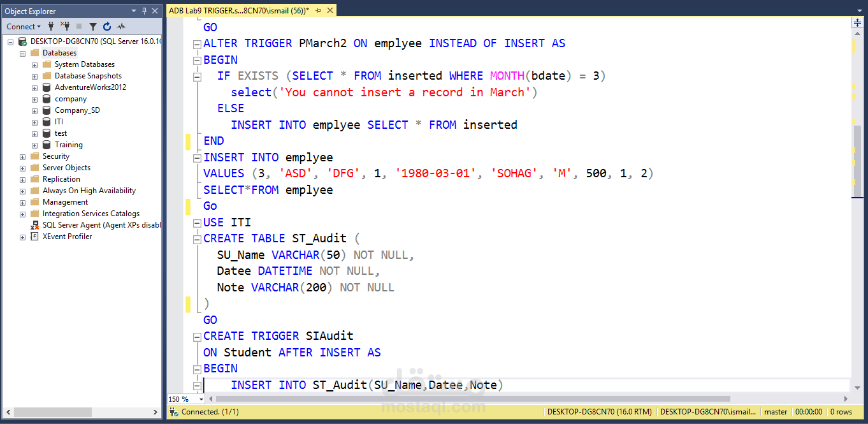
Task: Click the Training database cylinder icon
Action: pyautogui.click(x=47, y=145)
